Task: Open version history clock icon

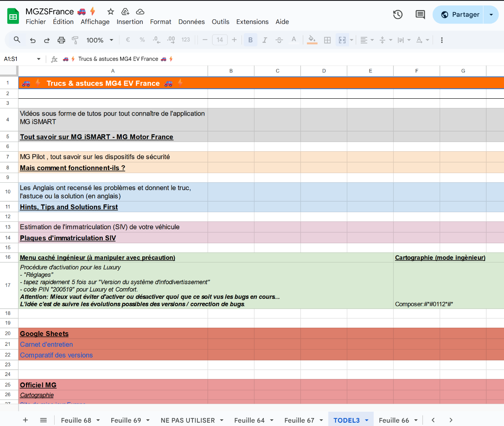Action: point(397,15)
